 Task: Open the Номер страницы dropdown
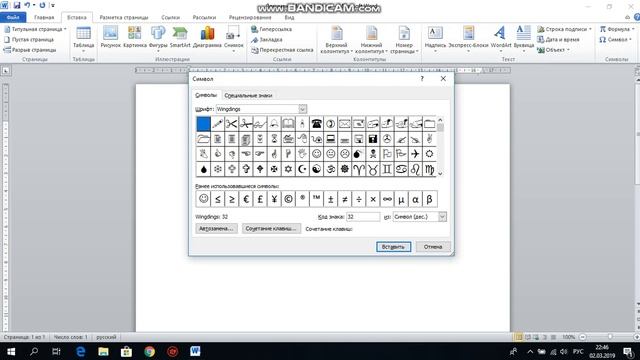pyautogui.click(x=404, y=40)
